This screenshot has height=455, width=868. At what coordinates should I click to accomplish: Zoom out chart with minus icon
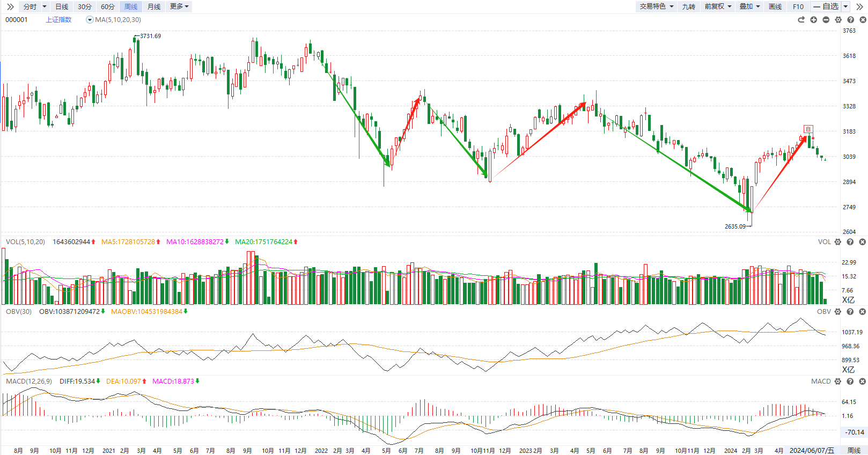[x=826, y=20]
